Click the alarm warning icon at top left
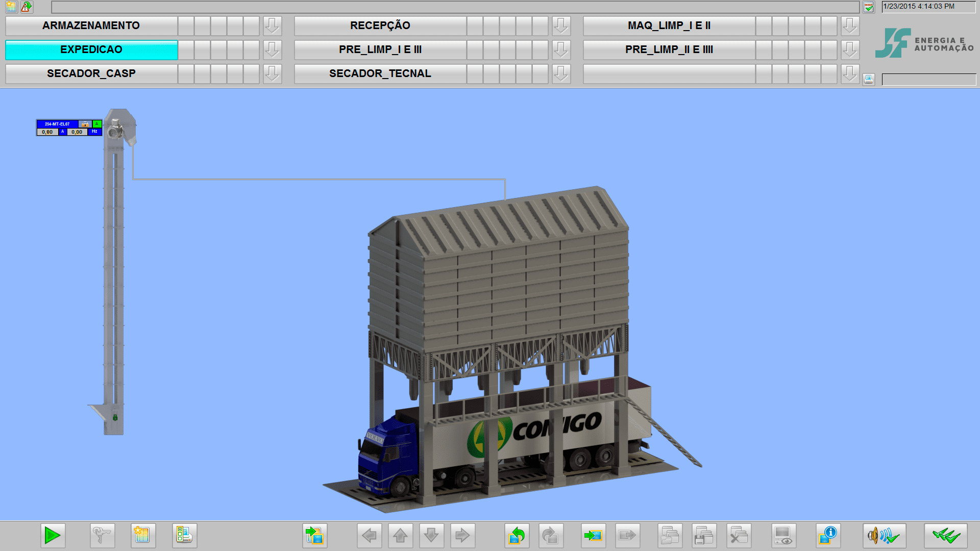This screenshot has height=551, width=980. point(27,7)
